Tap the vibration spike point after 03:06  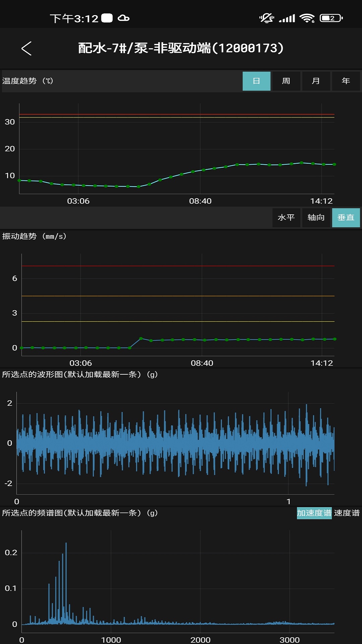(141, 339)
